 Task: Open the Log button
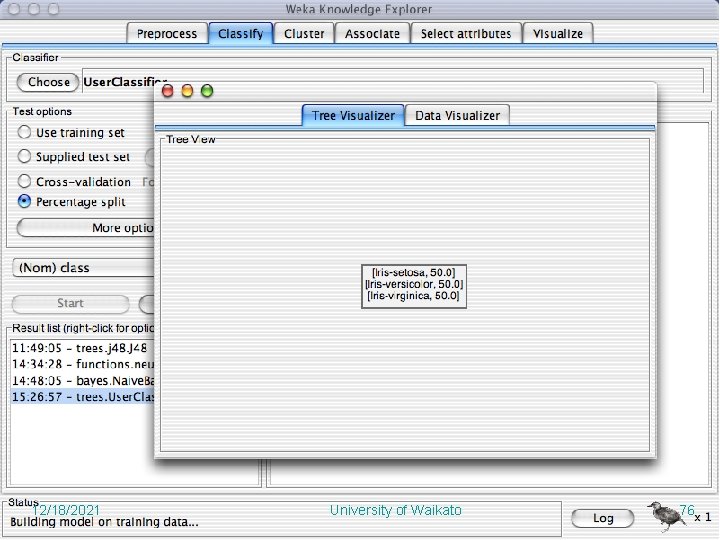[603, 518]
